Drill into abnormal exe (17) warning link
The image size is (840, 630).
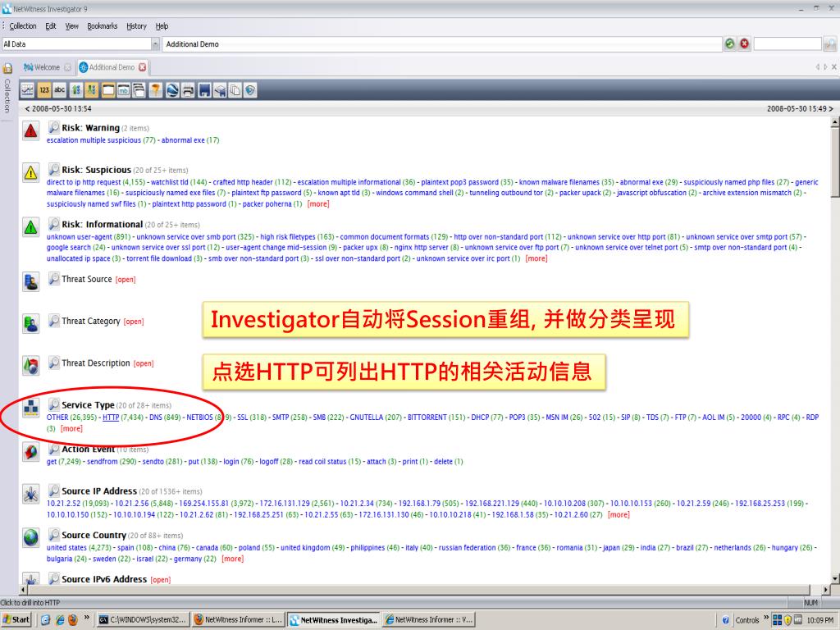pos(190,140)
